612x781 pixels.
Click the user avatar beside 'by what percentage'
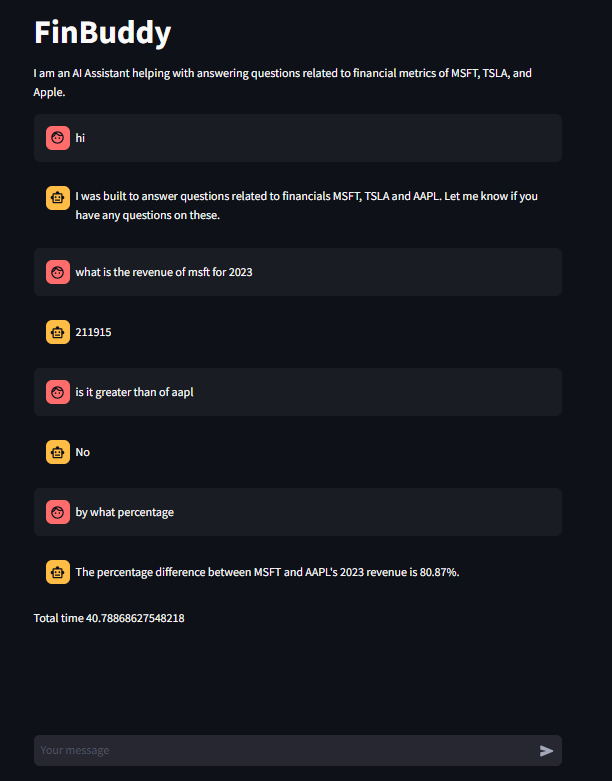[58, 512]
